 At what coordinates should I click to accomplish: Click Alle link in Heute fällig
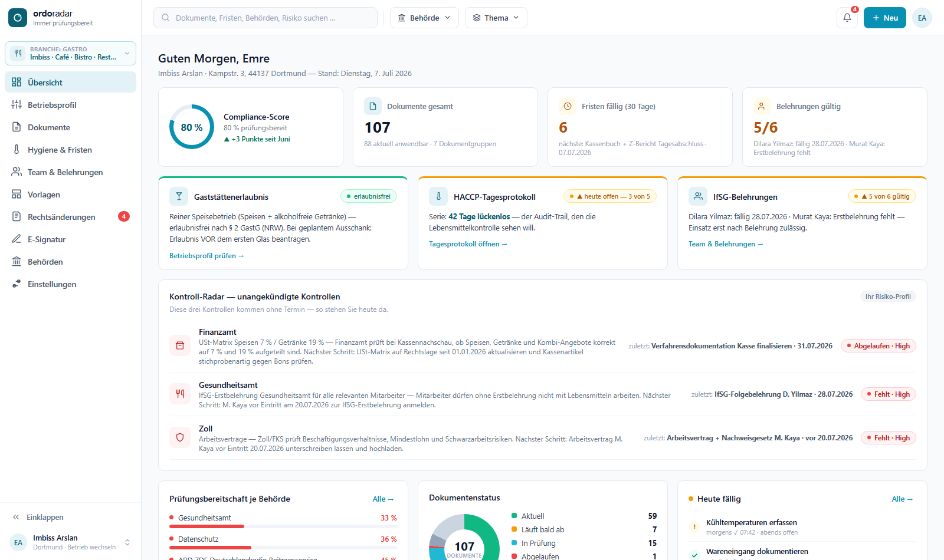903,499
